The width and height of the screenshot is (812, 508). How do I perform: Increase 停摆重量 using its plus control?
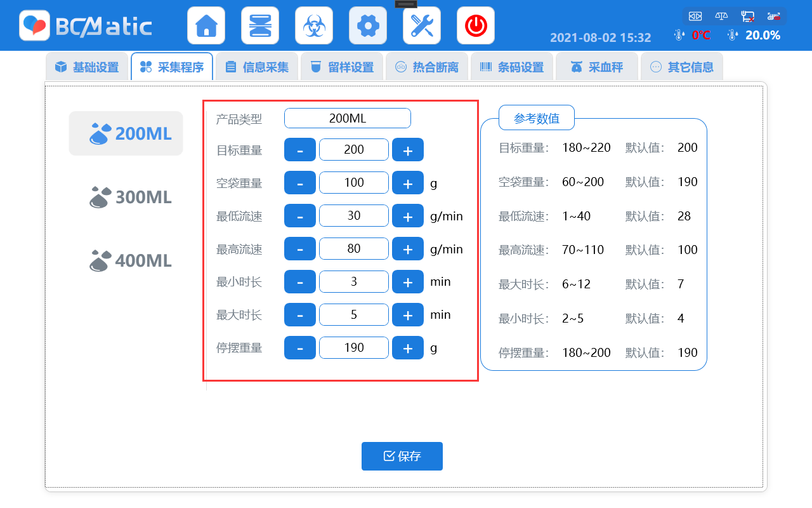(408, 347)
